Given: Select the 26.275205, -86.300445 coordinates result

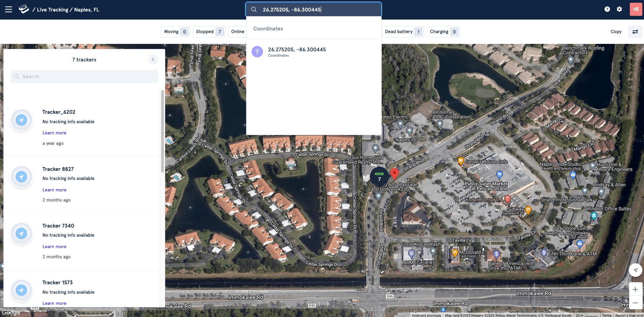Looking at the screenshot, I should [314, 52].
